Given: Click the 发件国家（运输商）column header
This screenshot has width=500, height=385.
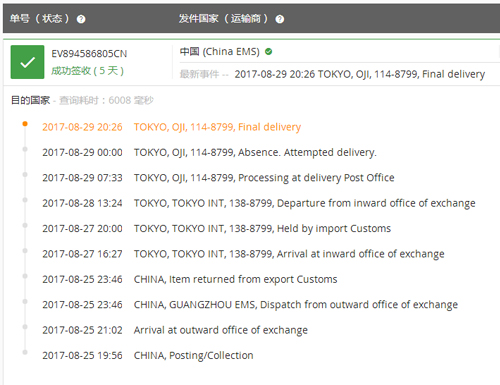Looking at the screenshot, I should coord(223,19).
